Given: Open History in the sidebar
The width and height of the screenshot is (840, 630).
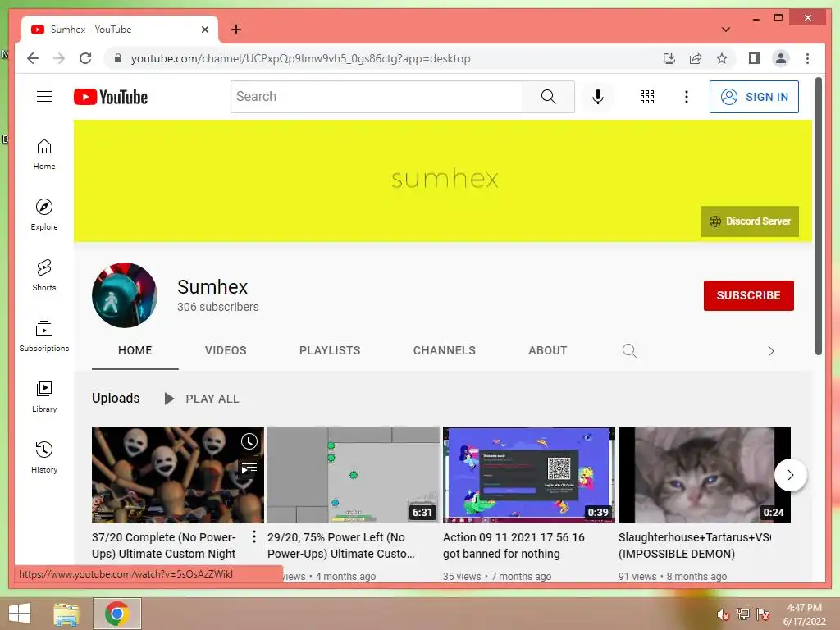Looking at the screenshot, I should (44, 457).
